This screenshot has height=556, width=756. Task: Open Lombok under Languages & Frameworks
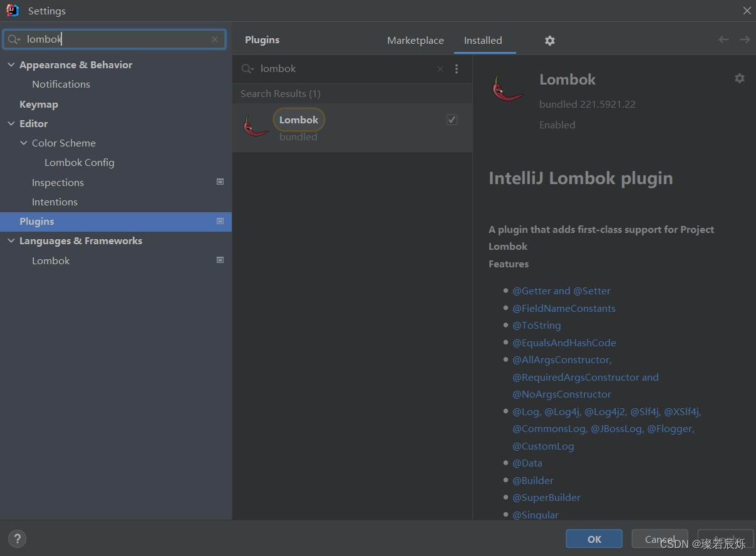(51, 260)
